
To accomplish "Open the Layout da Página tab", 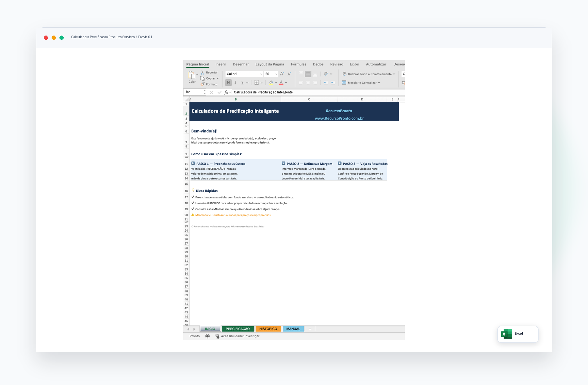I will click(x=270, y=64).
